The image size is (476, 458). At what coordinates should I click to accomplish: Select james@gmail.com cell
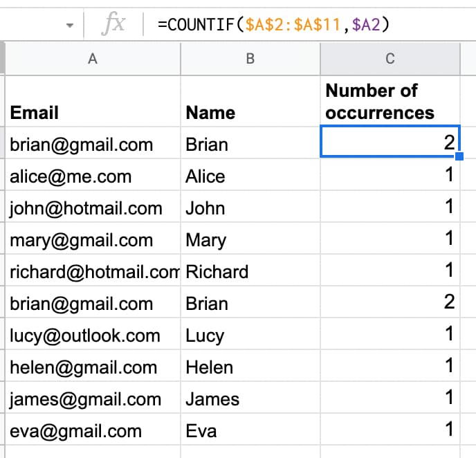coord(93,398)
